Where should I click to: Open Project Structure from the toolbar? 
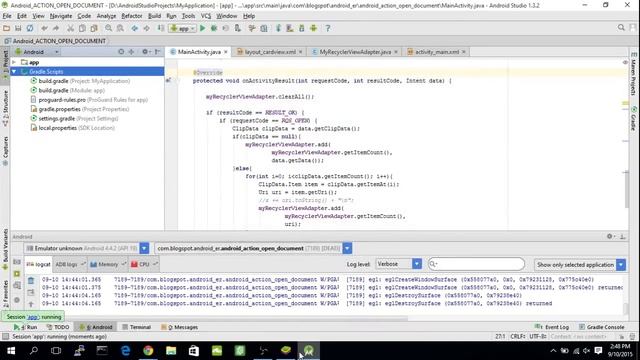click(x=264, y=28)
